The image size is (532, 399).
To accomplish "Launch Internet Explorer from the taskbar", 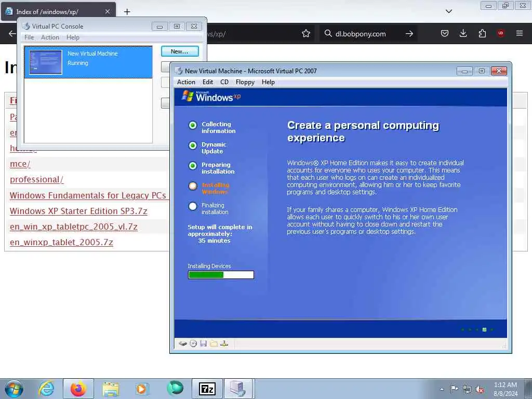I will tap(46, 389).
